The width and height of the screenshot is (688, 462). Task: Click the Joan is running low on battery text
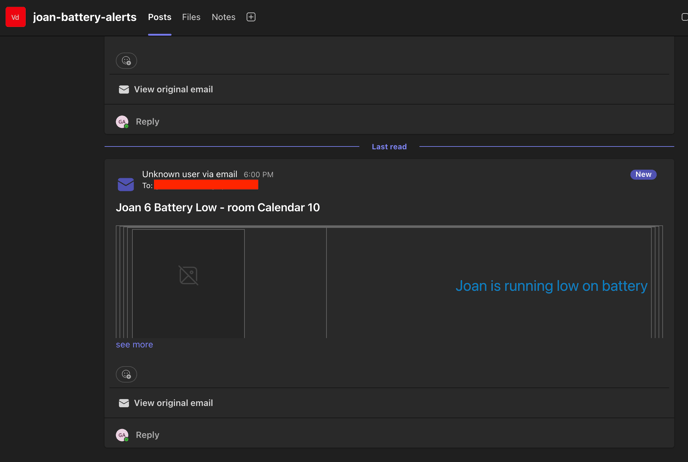(x=551, y=286)
